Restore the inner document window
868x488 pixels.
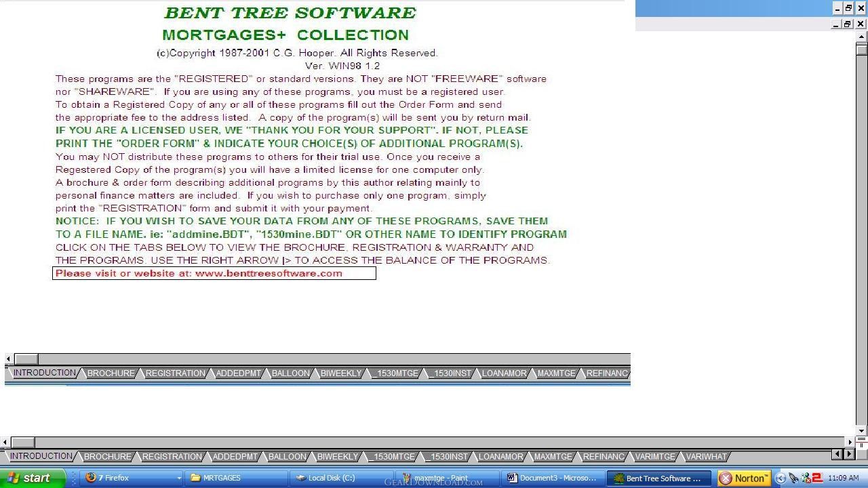point(848,24)
